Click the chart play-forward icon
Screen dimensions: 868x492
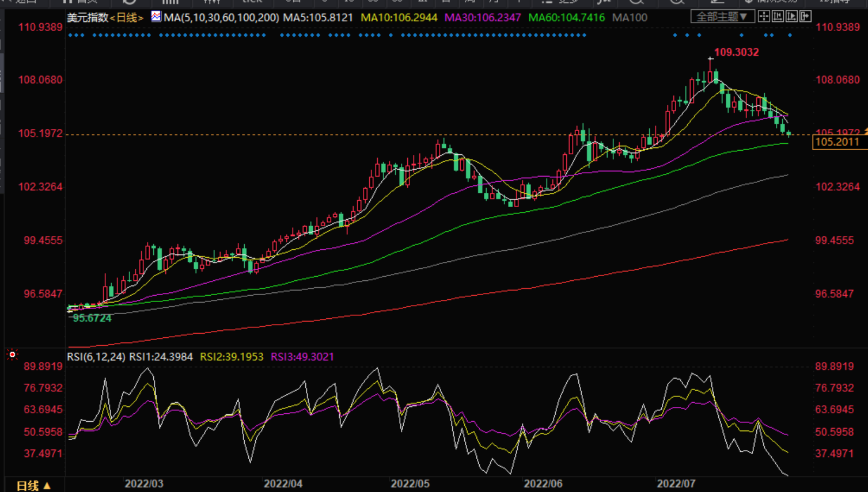792,17
